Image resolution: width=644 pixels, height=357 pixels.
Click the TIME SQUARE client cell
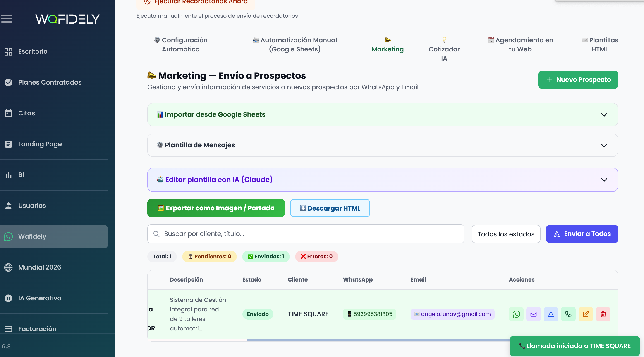[308, 314]
